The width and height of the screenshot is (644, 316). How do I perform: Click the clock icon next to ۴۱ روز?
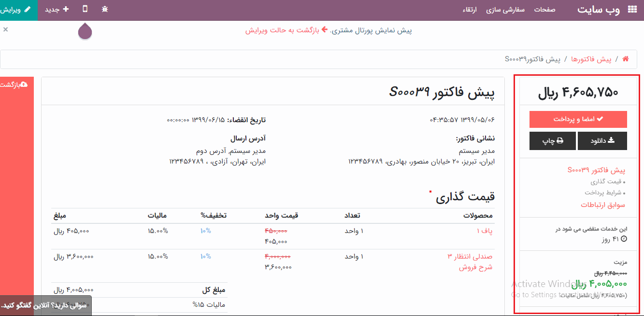point(624,239)
